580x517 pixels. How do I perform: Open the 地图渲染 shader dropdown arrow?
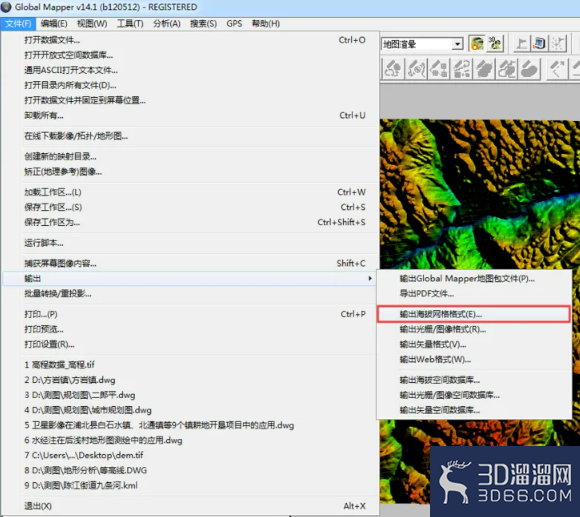click(458, 44)
